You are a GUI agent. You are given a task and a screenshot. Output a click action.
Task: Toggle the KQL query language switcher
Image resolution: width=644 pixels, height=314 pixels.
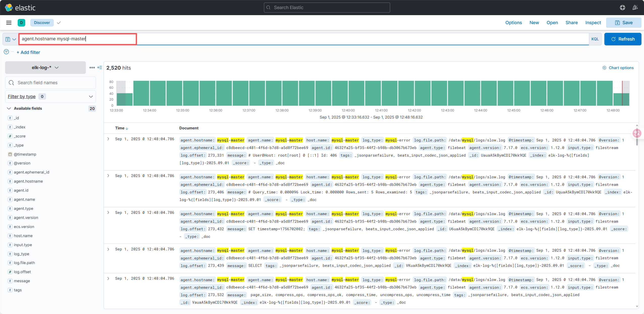click(x=595, y=39)
